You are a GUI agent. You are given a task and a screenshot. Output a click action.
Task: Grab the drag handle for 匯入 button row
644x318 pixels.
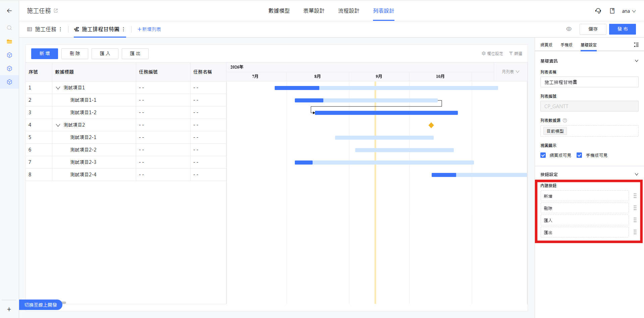click(635, 220)
